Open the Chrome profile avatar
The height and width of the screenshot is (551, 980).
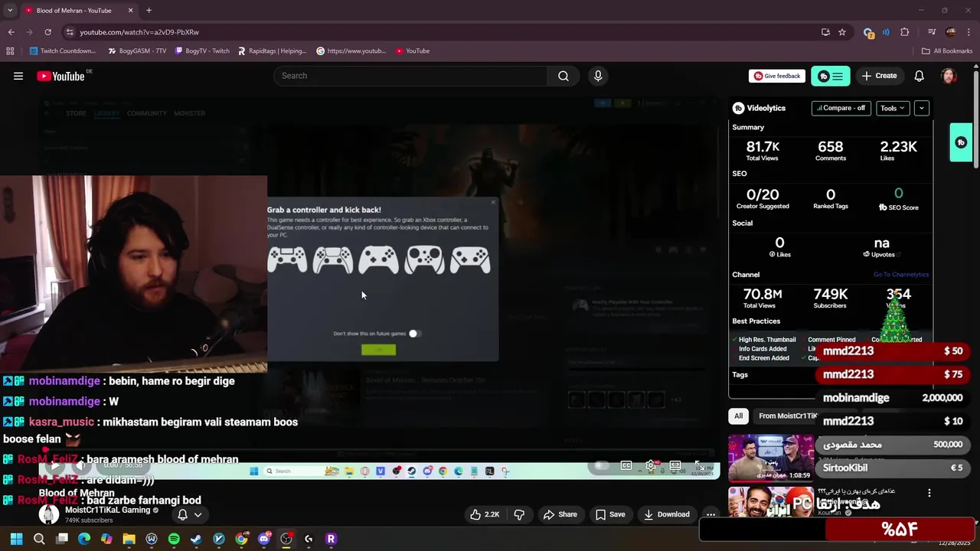[x=951, y=32]
